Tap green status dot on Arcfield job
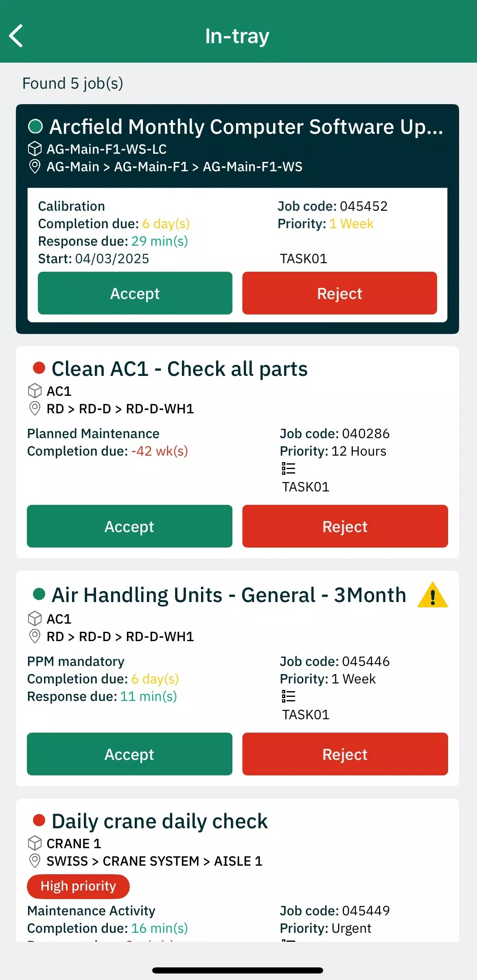477x980 pixels. click(35, 127)
